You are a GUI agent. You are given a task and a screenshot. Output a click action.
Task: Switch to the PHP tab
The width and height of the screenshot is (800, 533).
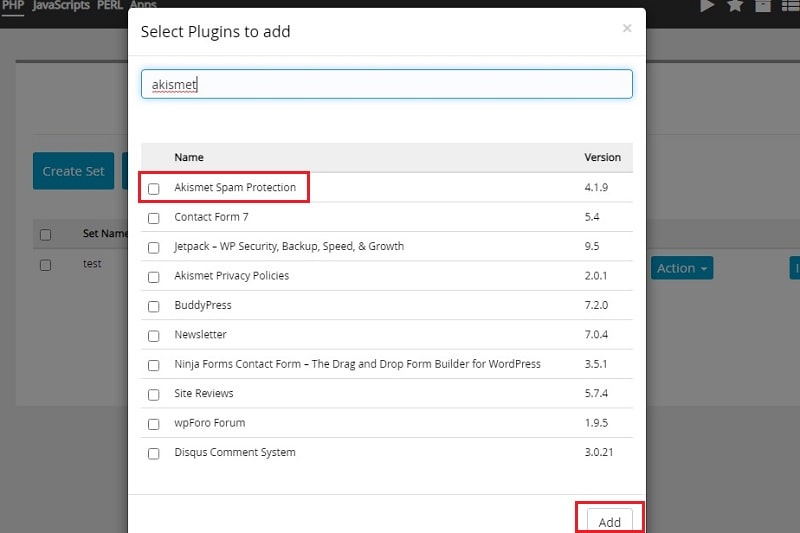coord(13,6)
